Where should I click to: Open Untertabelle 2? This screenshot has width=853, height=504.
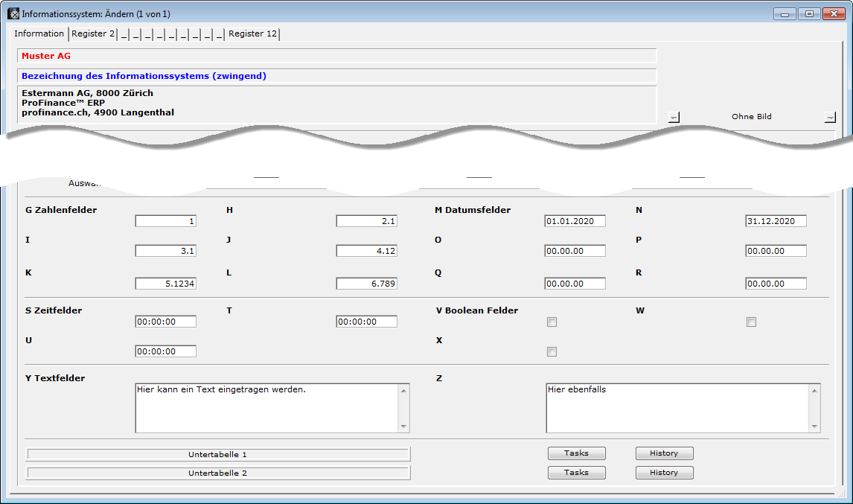coord(218,473)
